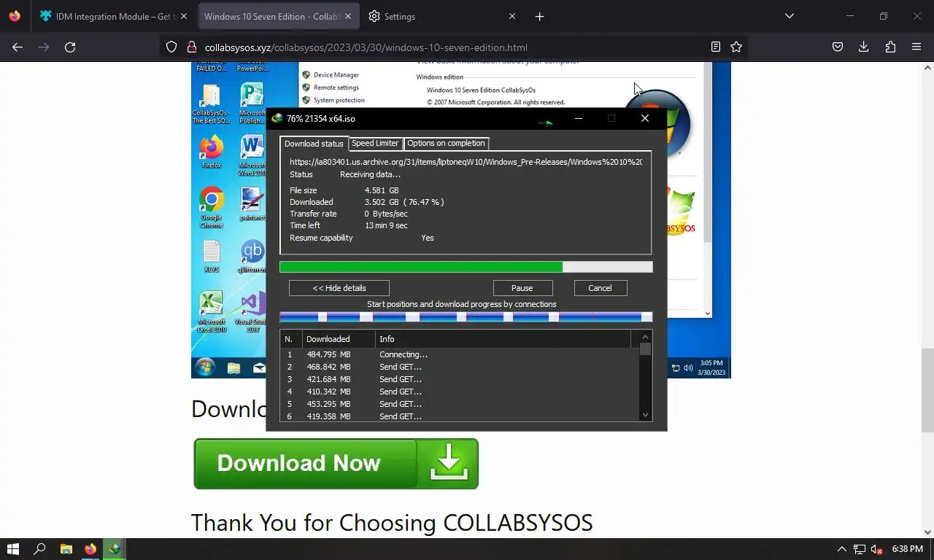Open the Firefox View button
Screen dimensions: 934x560
[15, 16]
